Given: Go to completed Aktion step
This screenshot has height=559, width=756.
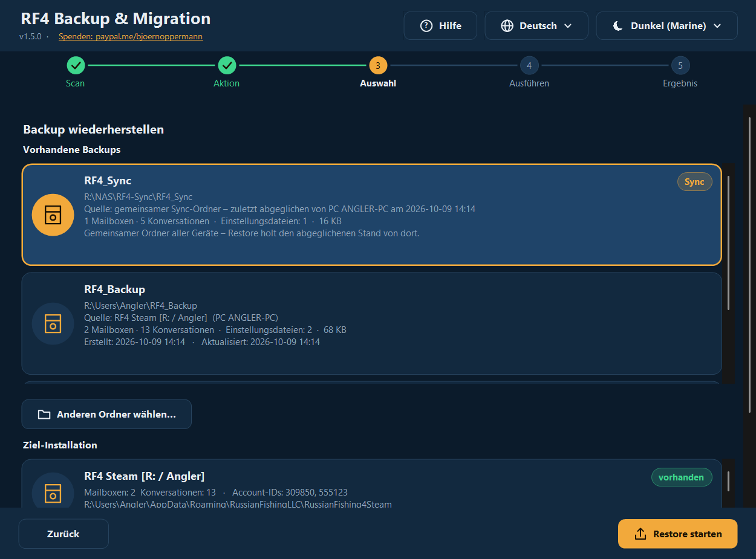Looking at the screenshot, I should 227,65.
